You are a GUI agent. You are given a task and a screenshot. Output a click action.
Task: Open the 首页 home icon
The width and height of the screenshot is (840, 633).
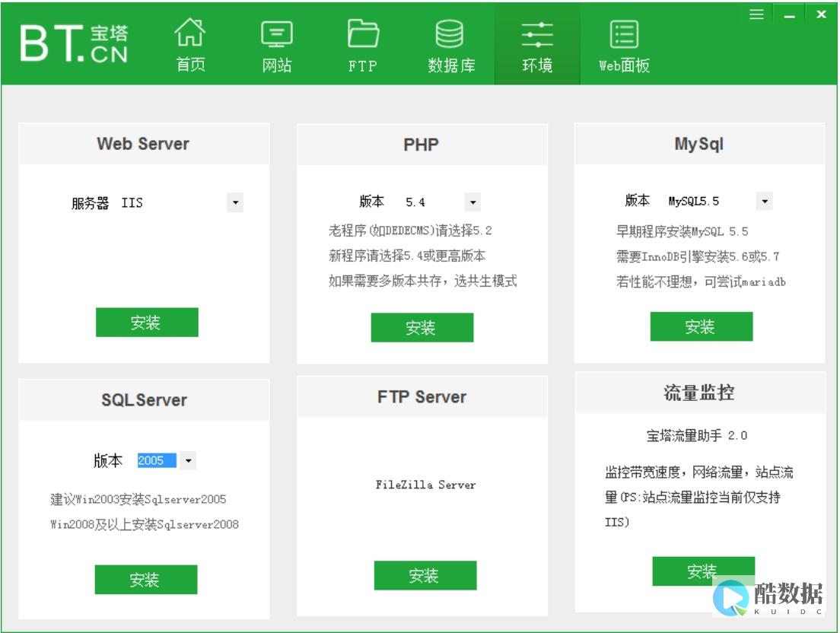point(190,32)
